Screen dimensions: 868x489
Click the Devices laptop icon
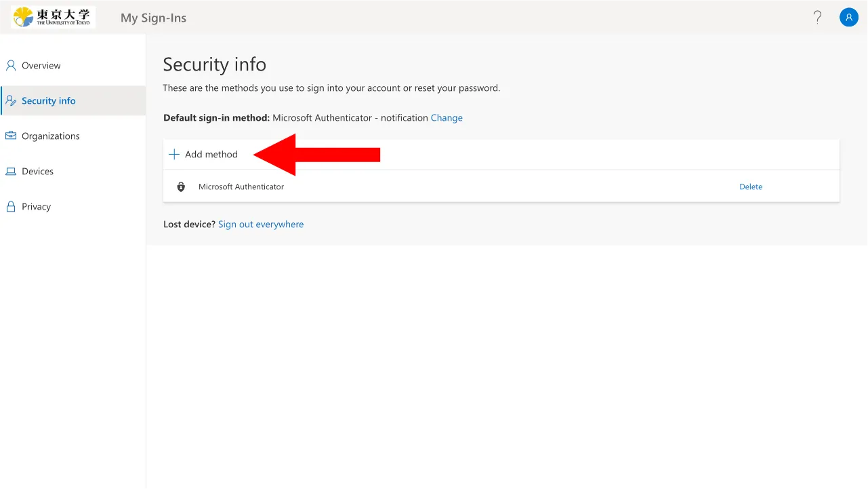tap(11, 172)
